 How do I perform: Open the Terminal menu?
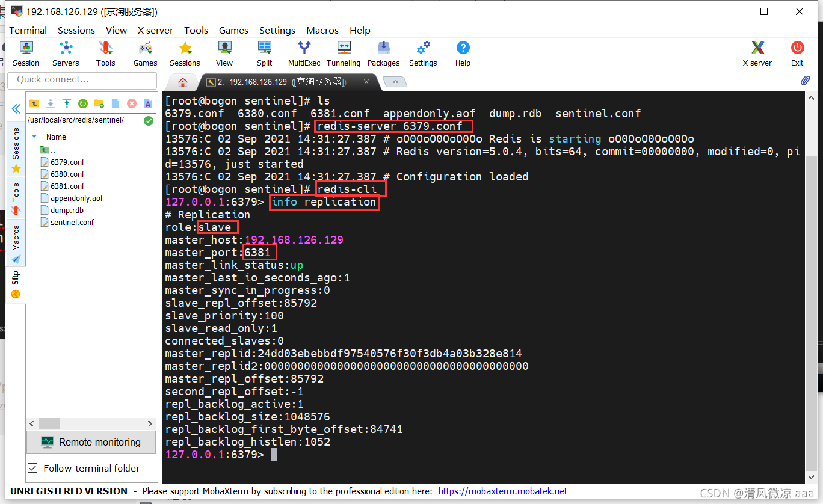click(28, 30)
